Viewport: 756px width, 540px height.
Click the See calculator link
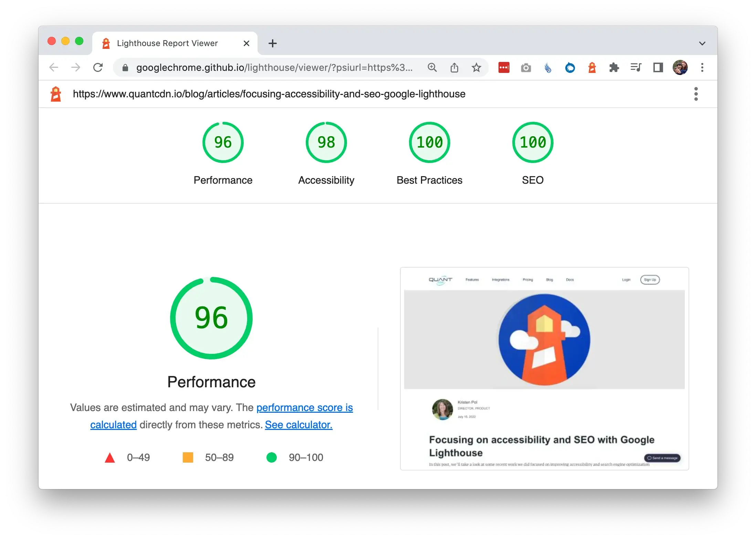pyautogui.click(x=298, y=424)
